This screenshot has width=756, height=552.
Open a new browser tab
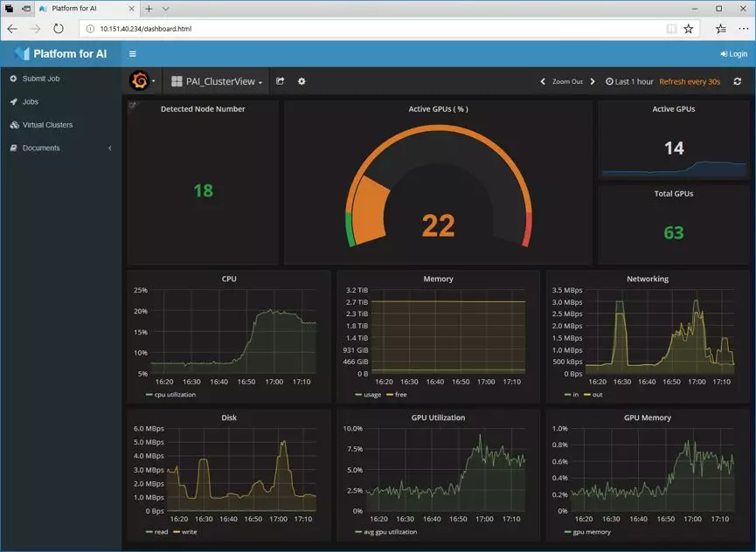149,9
